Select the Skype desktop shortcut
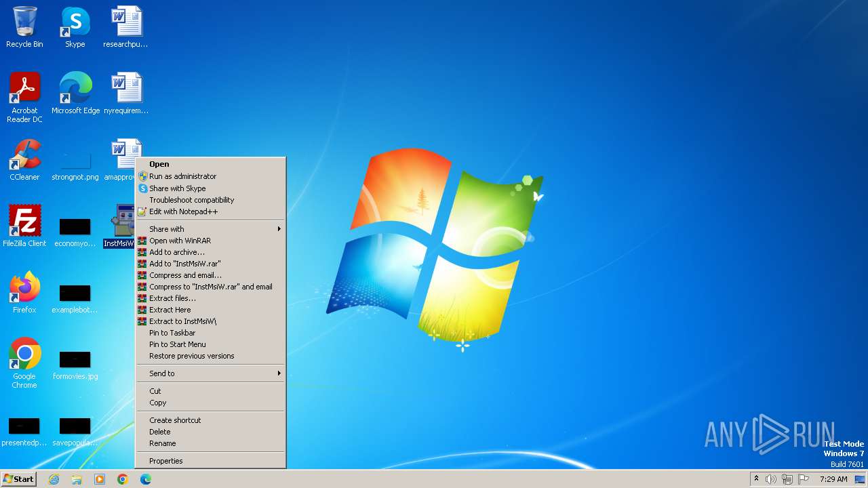 (x=75, y=27)
